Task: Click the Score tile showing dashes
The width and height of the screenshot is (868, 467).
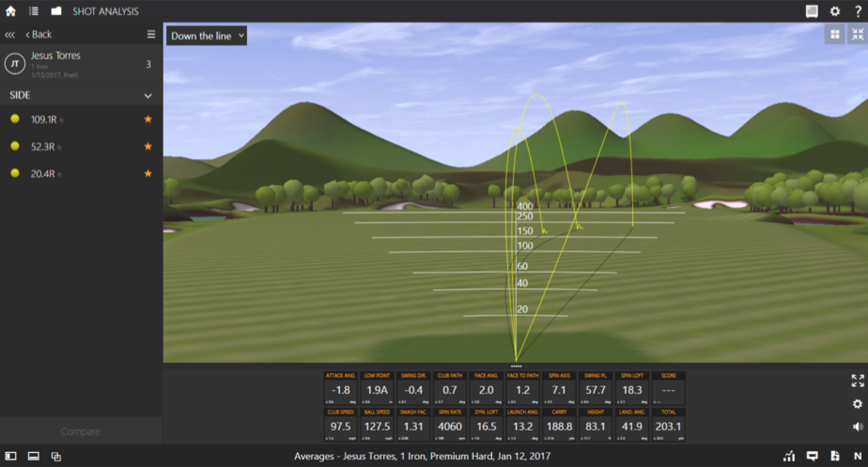Action: tap(668, 389)
